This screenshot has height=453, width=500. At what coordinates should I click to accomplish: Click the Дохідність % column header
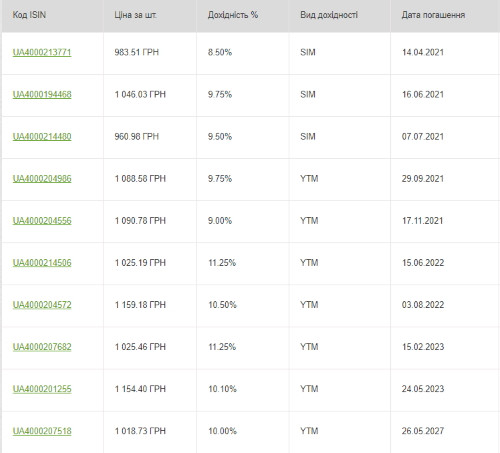(243, 15)
